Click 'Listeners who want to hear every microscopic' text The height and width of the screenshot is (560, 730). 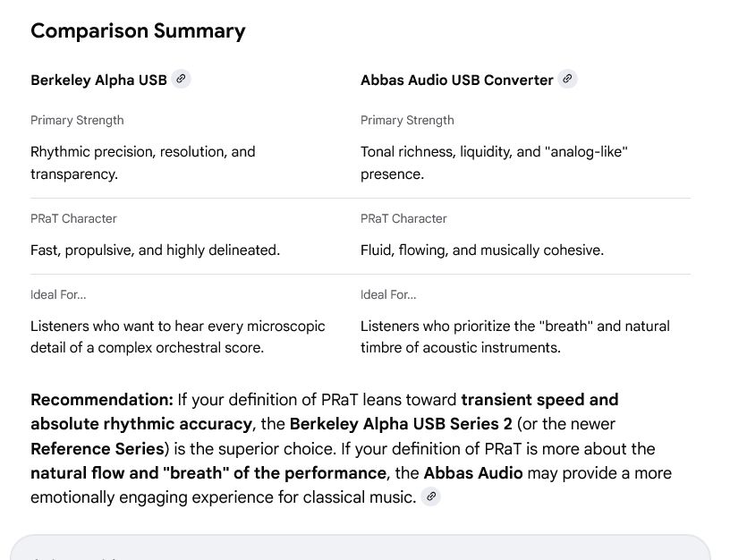pos(177,327)
